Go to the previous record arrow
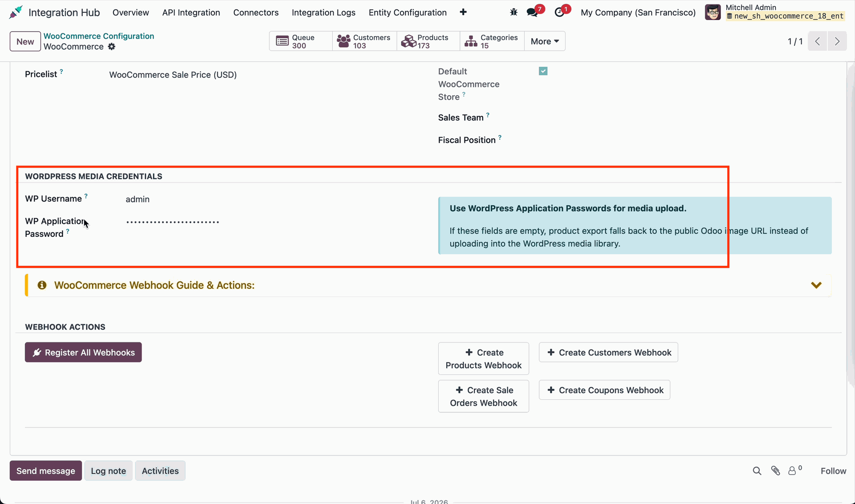The height and width of the screenshot is (504, 855). tap(818, 41)
